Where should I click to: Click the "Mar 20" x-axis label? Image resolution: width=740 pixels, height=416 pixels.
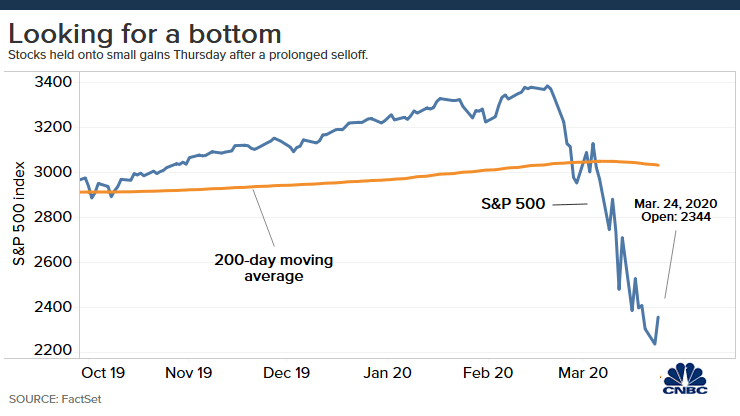pyautogui.click(x=582, y=372)
